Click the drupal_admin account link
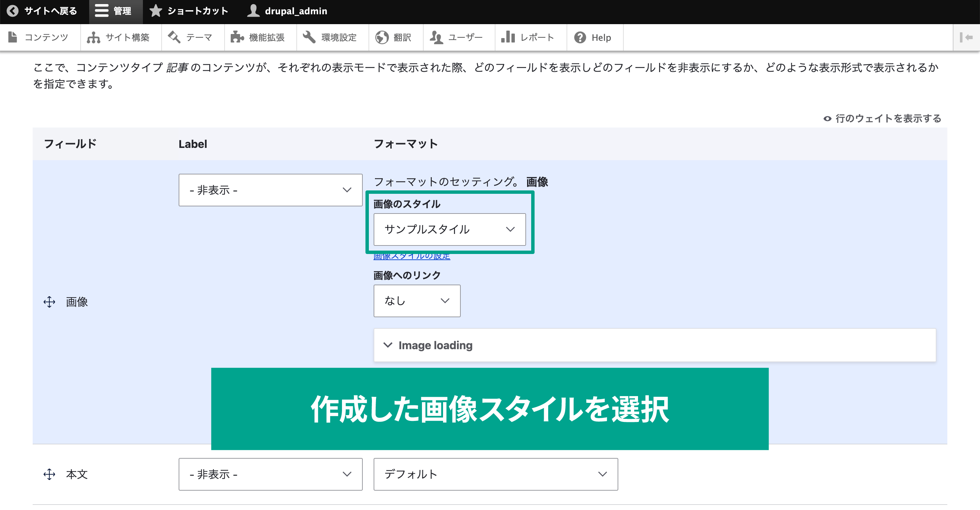980x510 pixels. (288, 11)
